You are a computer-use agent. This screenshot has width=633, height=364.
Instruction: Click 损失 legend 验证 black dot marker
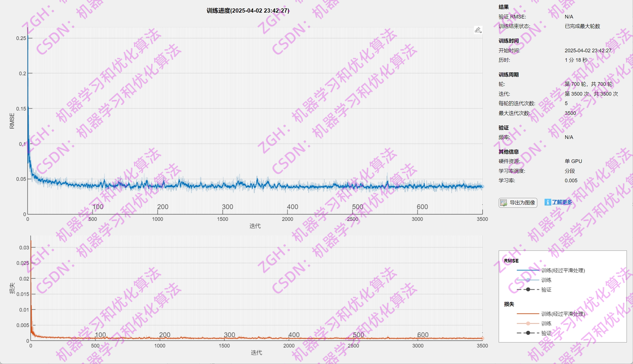(528, 333)
